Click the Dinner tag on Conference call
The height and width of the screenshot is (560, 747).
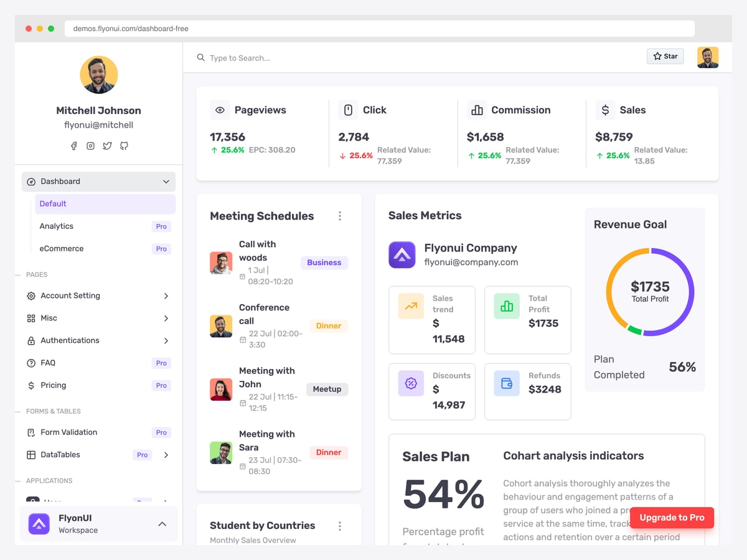tap(329, 326)
